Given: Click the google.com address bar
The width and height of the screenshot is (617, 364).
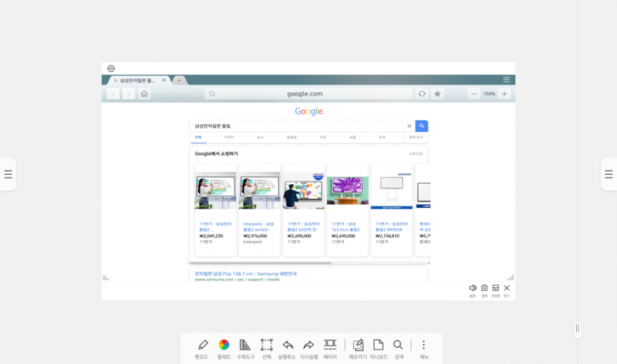Looking at the screenshot, I should (308, 94).
